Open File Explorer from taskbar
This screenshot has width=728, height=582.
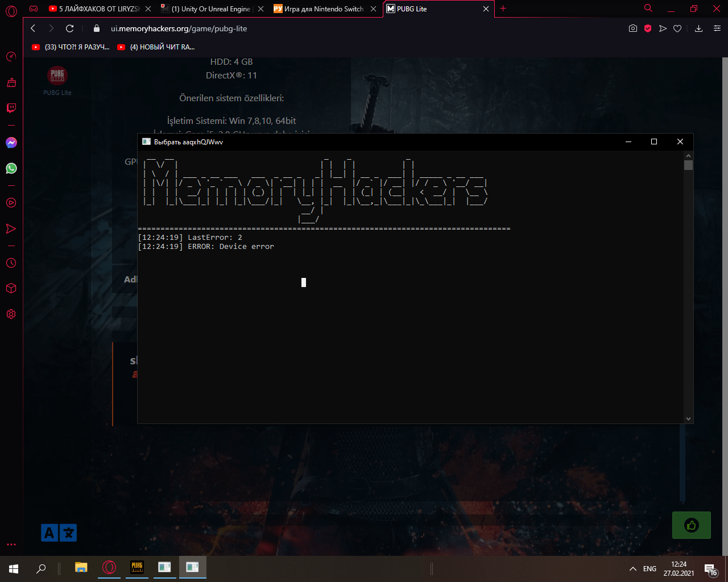click(x=81, y=568)
